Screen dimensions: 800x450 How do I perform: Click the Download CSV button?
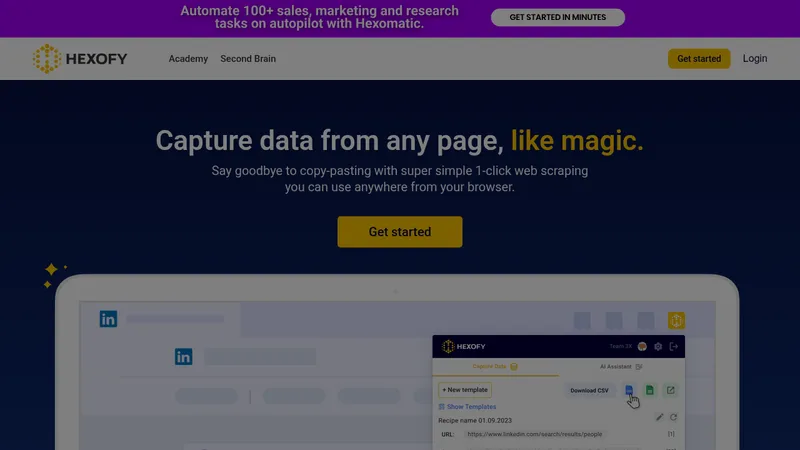coord(589,390)
